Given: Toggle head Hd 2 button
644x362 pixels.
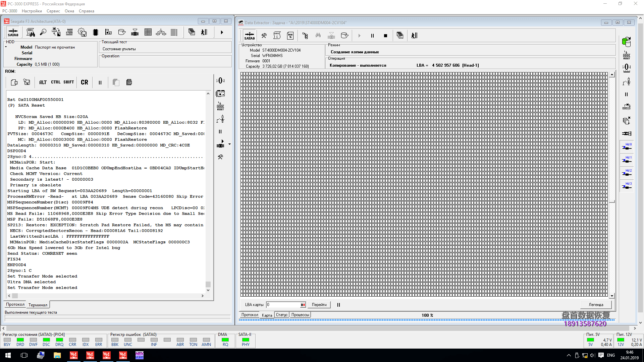Looking at the screenshot, I should coord(627,173).
